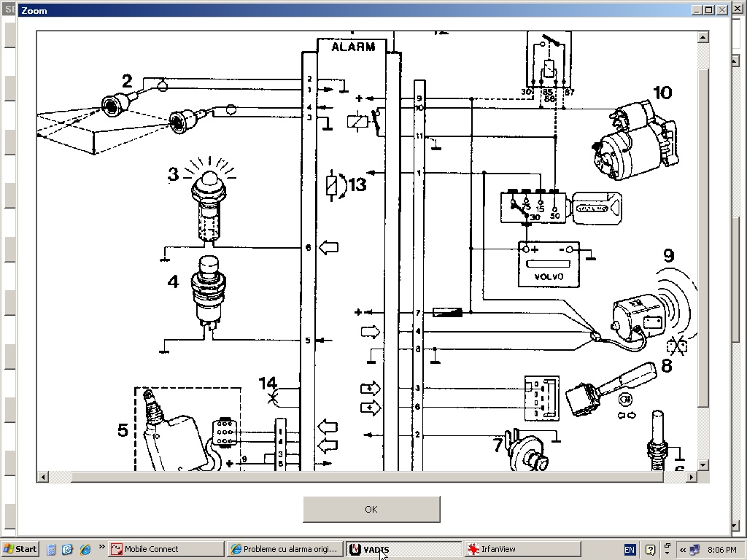The height and width of the screenshot is (560, 747).
Task: Launch Internet Explorer from Quick Launch
Action: (85, 549)
